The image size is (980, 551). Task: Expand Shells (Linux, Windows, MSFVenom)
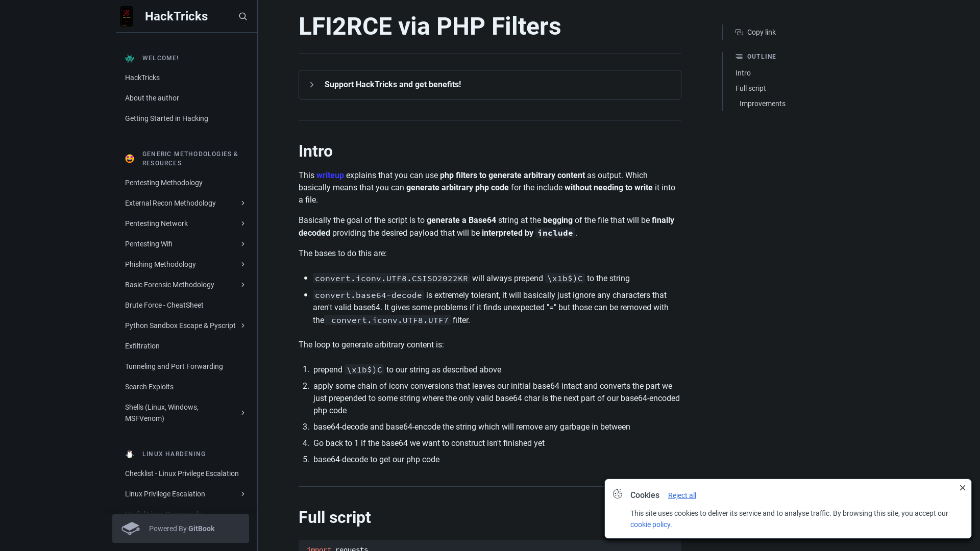coord(242,413)
